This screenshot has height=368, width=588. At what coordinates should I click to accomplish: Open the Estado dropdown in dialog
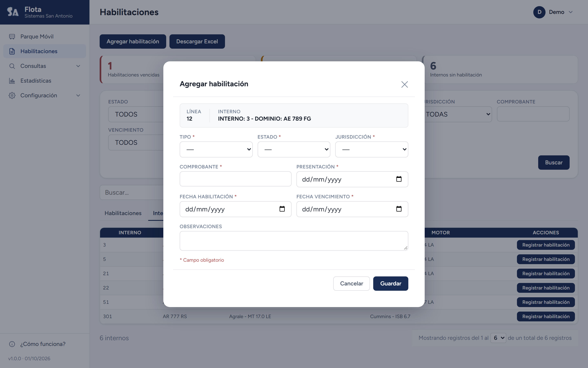click(x=294, y=149)
